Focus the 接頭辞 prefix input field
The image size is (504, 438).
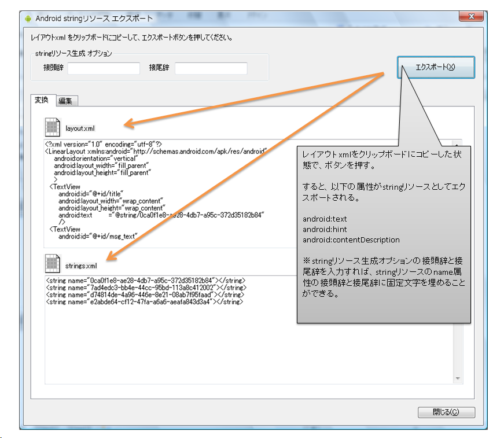tap(104, 68)
